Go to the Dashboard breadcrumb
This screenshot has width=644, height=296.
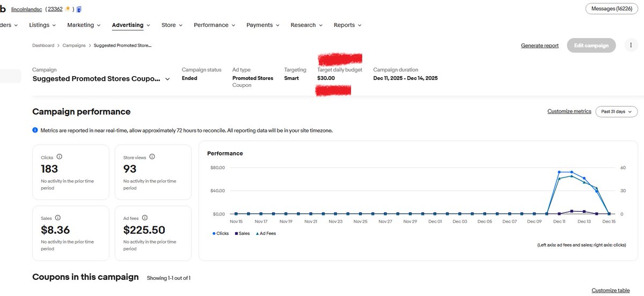43,46
